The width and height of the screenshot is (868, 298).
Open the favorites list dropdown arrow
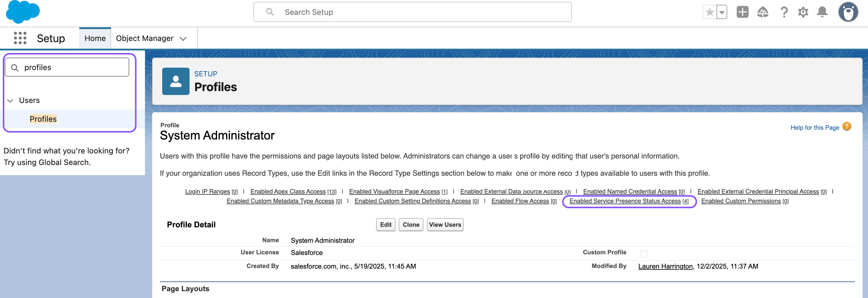(722, 12)
